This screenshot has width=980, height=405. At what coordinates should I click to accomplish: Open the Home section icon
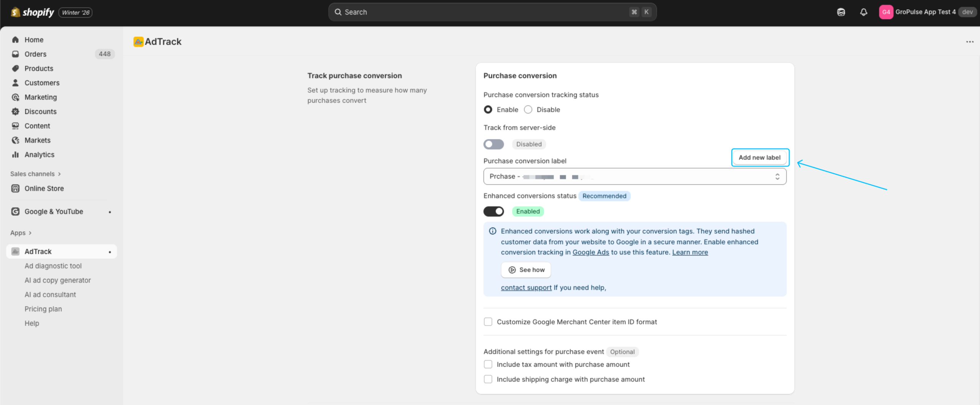pos(15,39)
